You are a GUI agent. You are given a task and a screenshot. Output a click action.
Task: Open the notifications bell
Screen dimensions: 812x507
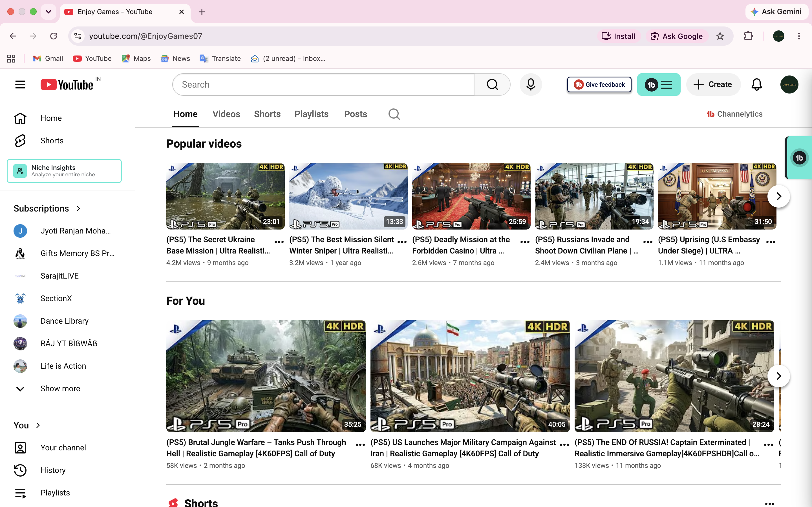tap(756, 84)
